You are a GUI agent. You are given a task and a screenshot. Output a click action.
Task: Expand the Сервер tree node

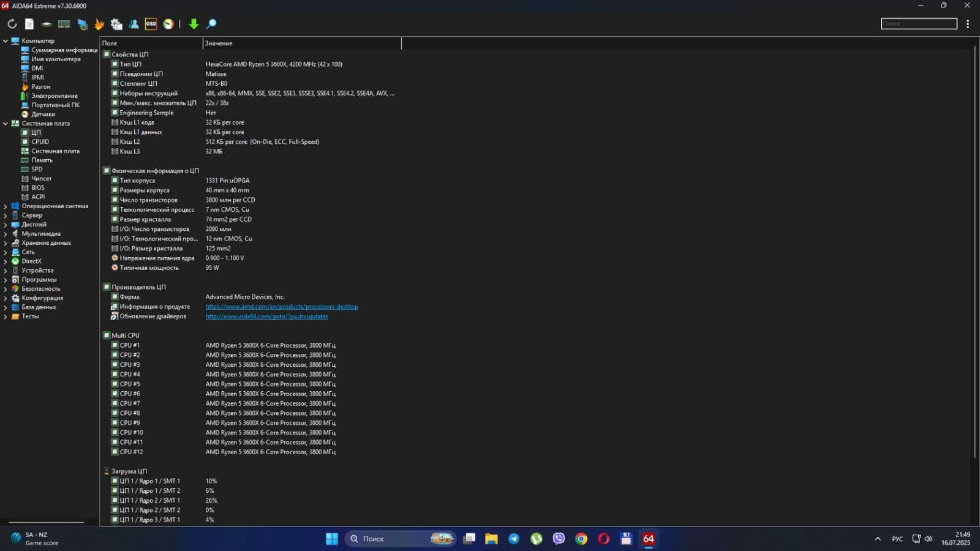6,216
